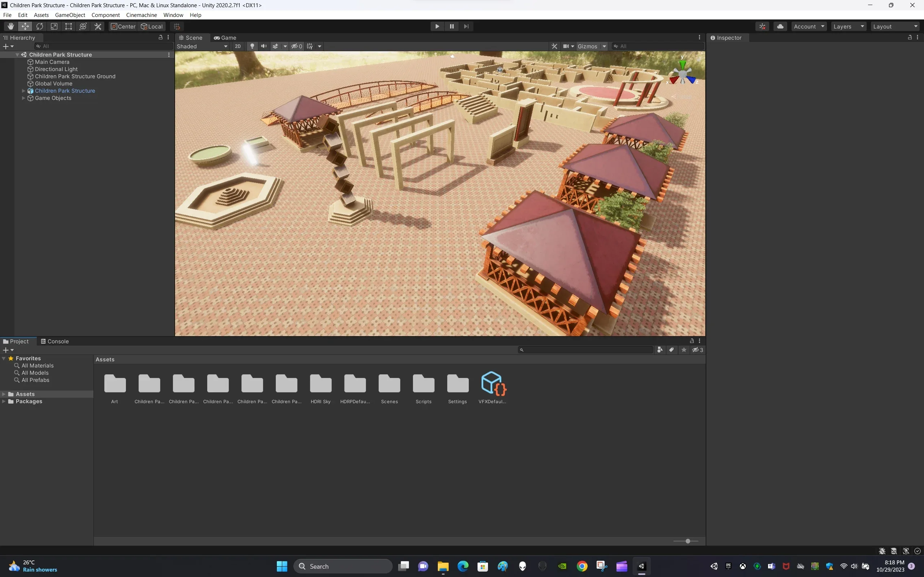Select the Hand tool
The width and height of the screenshot is (924, 577).
[x=11, y=26]
